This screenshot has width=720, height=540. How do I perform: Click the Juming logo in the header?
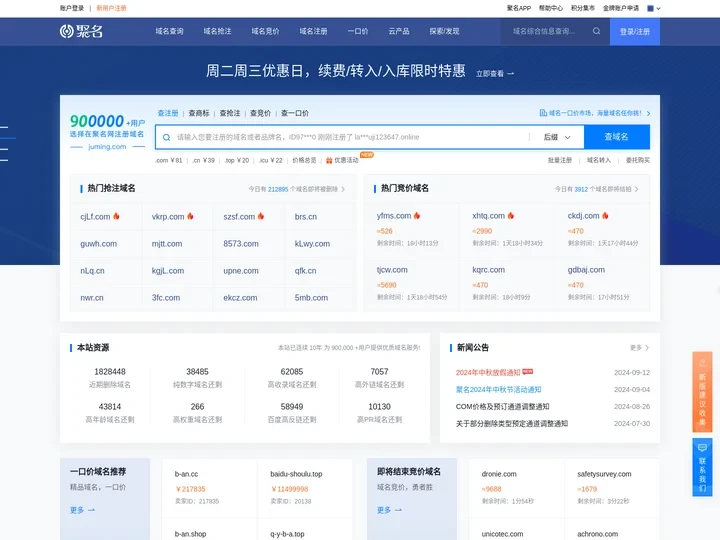[81, 31]
